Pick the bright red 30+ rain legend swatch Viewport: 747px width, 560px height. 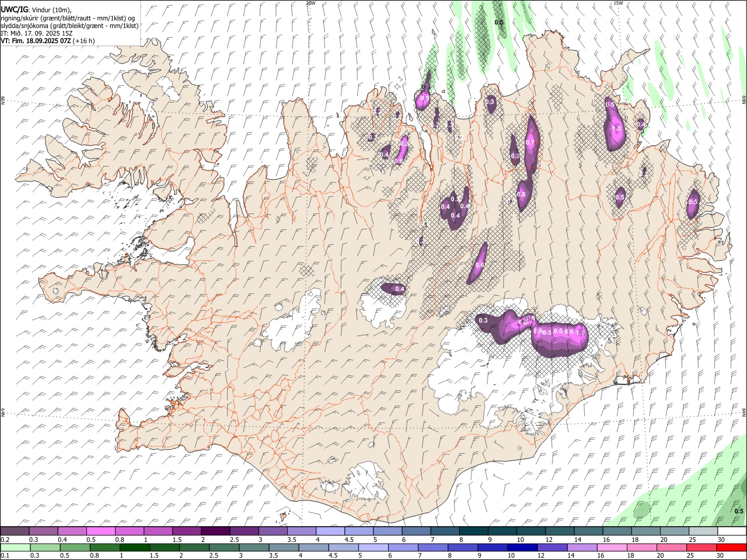731,547
